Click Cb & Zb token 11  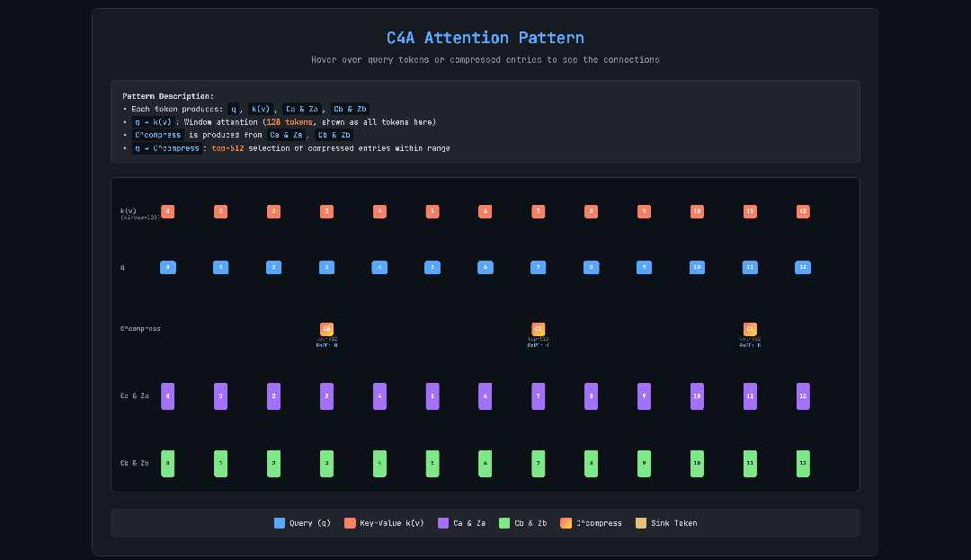pos(750,464)
